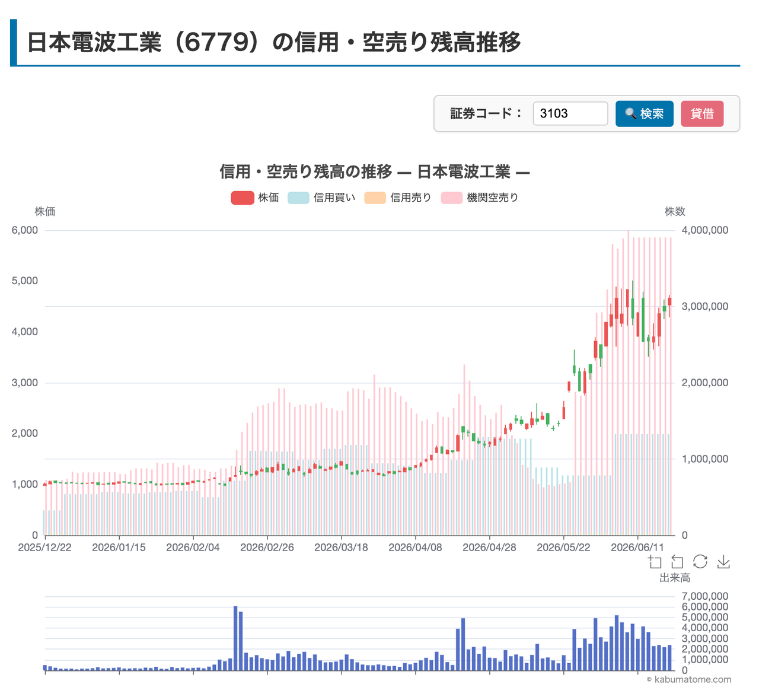Screen dimensions: 759x700
Task: Click the x-axis date 2026/02/04
Action: coord(193,547)
